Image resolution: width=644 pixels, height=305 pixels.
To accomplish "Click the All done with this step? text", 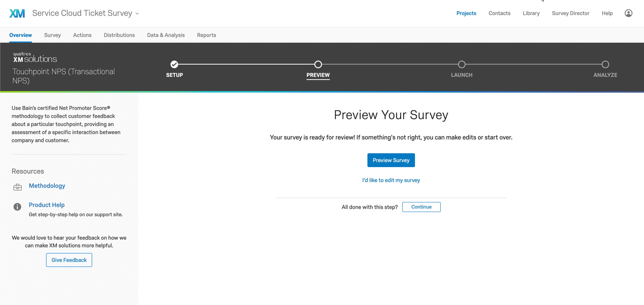I will 370,207.
